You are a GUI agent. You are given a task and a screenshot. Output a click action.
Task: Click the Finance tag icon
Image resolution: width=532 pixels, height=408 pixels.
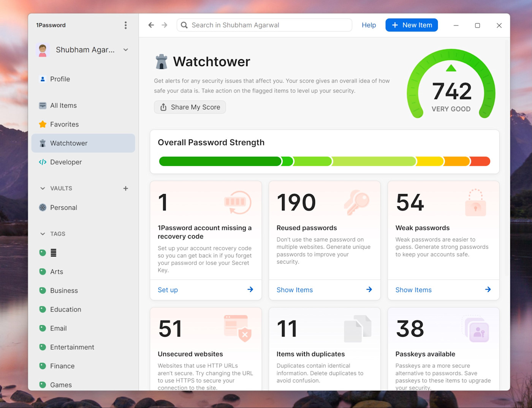[43, 366]
